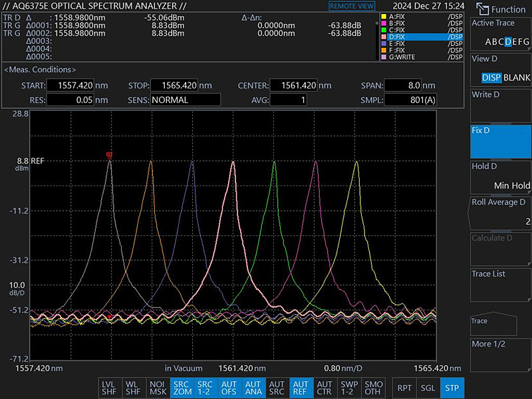The width and height of the screenshot is (532, 399).
Task: Open the Function menu icon
Action: click(x=481, y=9)
